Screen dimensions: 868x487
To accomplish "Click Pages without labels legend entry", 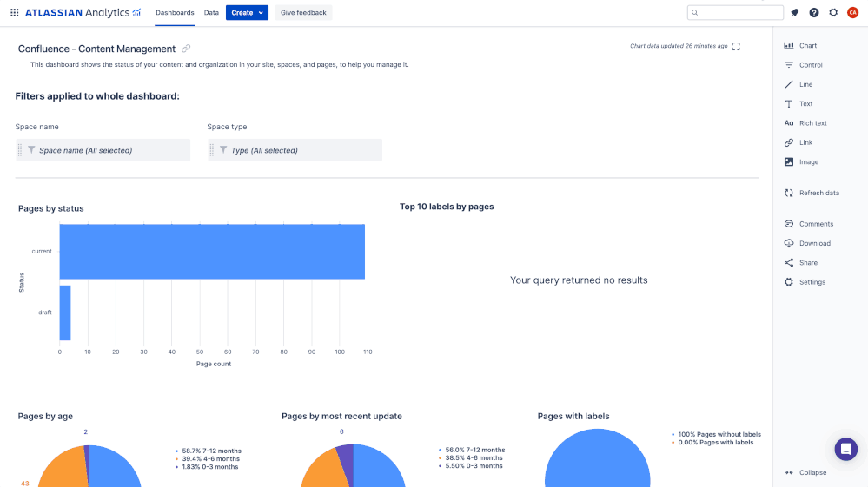I will coord(716,435).
